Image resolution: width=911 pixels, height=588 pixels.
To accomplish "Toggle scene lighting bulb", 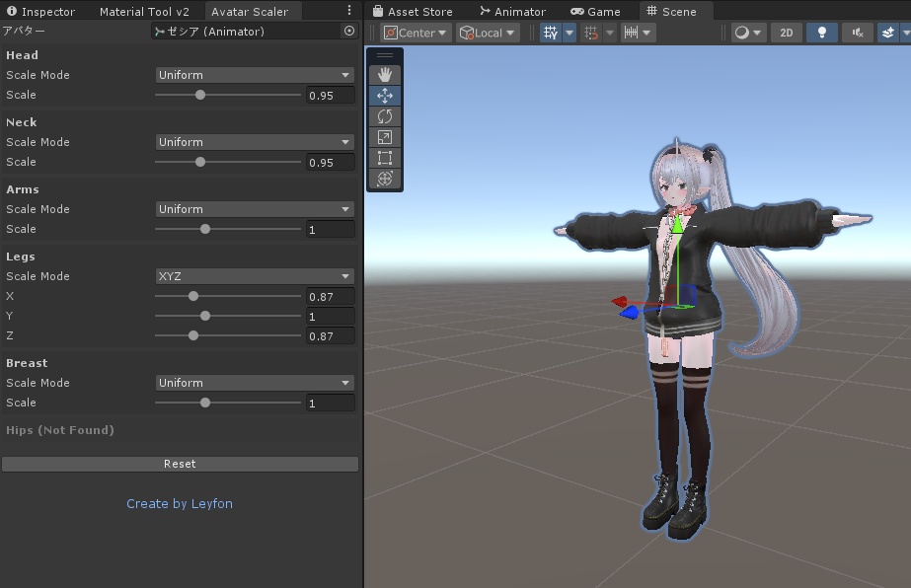I will pos(821,34).
